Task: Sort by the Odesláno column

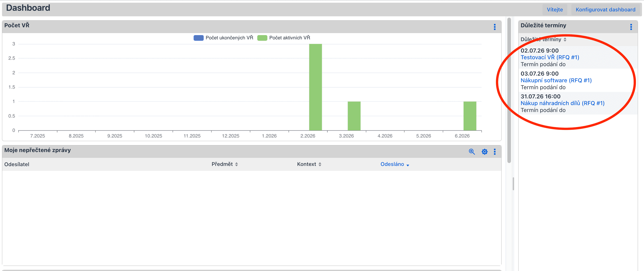Action: pos(394,164)
